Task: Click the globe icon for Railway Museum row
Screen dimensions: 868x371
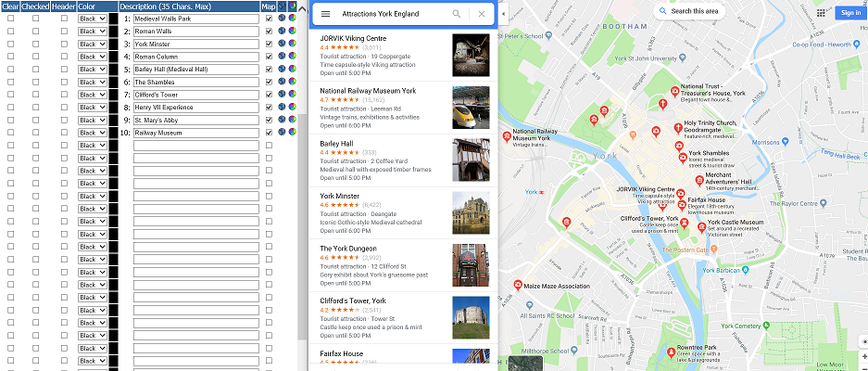Action: coord(282,132)
